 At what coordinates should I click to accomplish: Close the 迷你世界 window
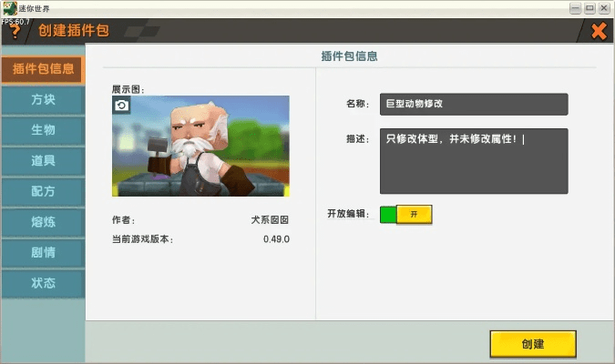coord(604,7)
